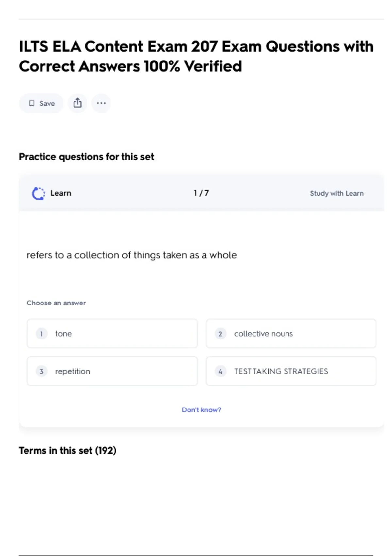Click the "Practice questions for this set" heading
The width and height of the screenshot is (392, 556).
tap(86, 157)
